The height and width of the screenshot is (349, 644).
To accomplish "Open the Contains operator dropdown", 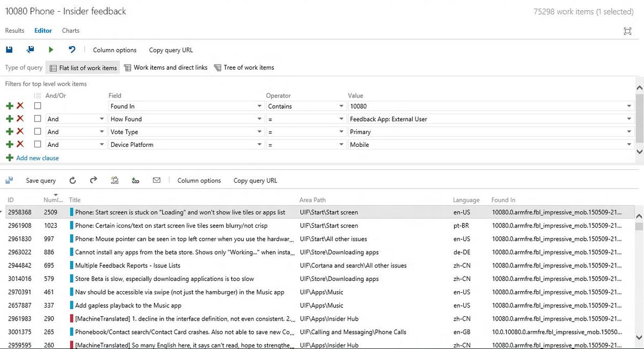I will click(x=342, y=106).
